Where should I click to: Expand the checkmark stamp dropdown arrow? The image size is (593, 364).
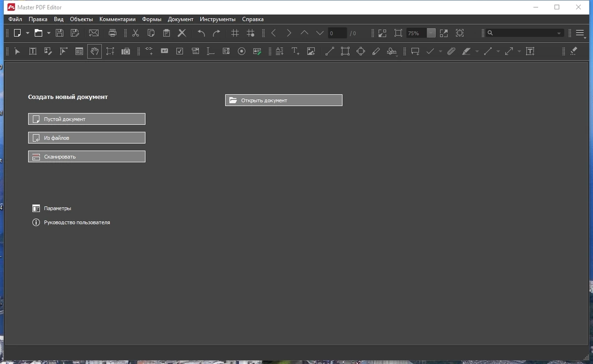tap(440, 51)
